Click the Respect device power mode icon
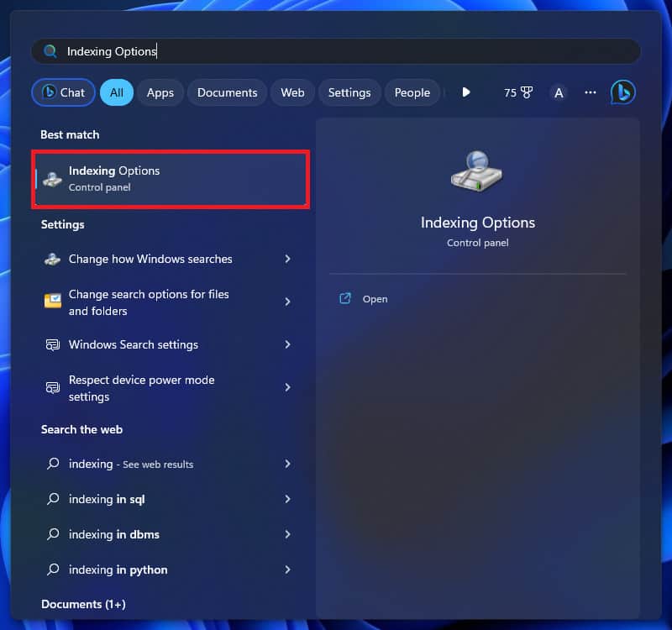This screenshot has height=630, width=672. coord(53,387)
